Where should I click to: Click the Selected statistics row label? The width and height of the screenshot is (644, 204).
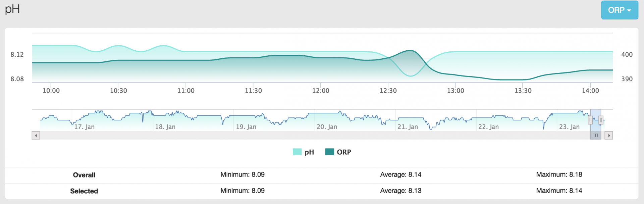coord(84,191)
